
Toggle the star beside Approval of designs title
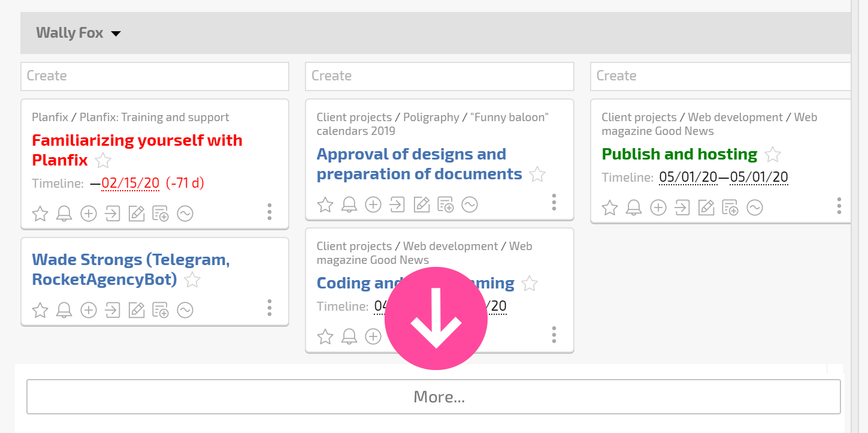[537, 174]
